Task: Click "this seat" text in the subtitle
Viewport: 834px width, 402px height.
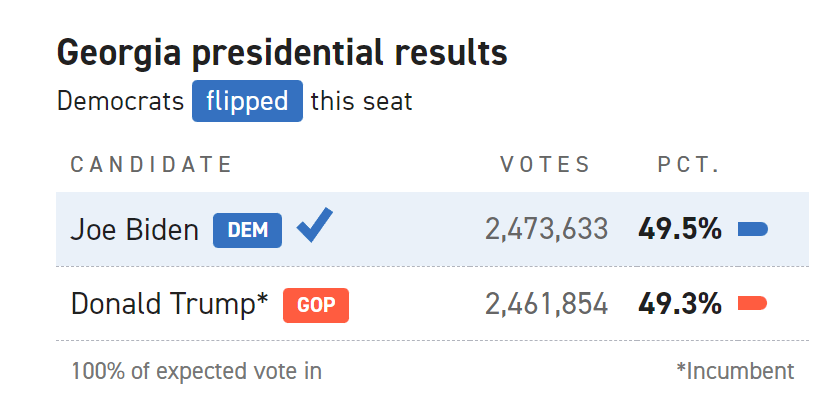Action: tap(361, 102)
